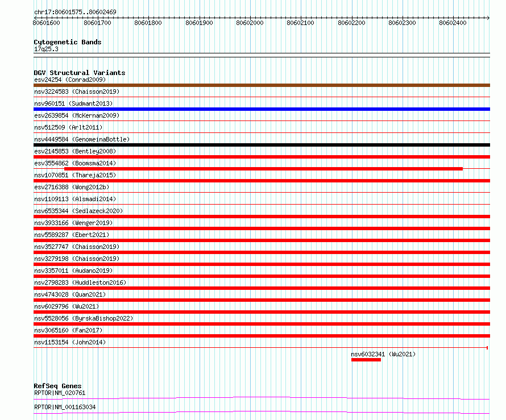The height and width of the screenshot is (420, 506).
Task: Select nsv512509 (Arlt2011) variant label
Action: (x=68, y=127)
